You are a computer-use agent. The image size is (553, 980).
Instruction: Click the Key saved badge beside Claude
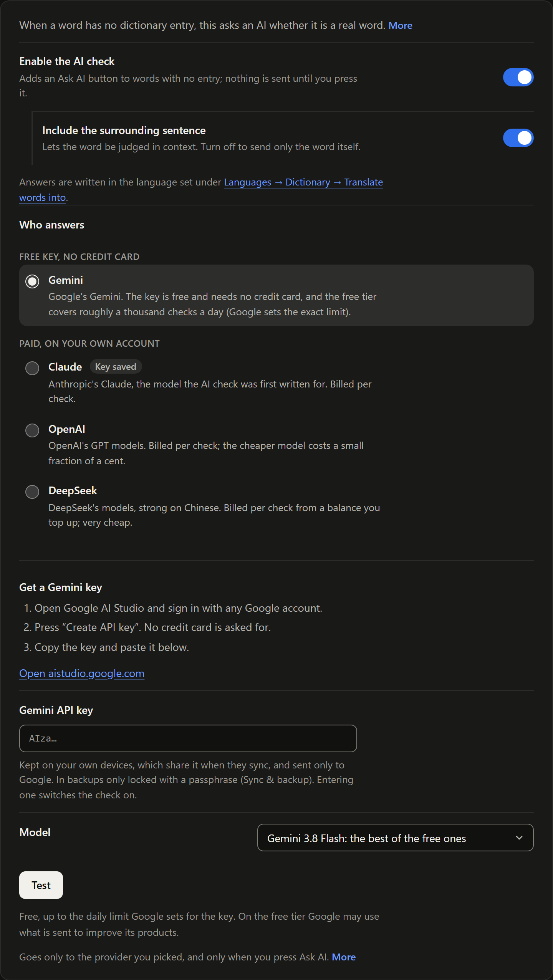click(116, 367)
